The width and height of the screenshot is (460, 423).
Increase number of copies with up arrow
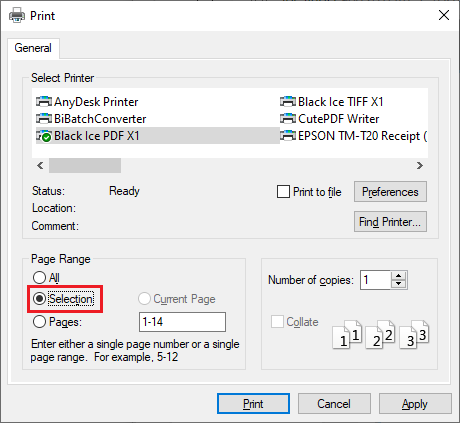[398, 276]
